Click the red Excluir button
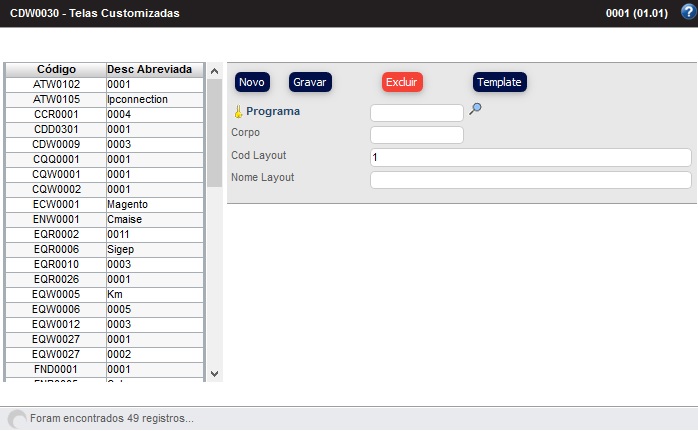Screen dimensions: 698x431 click(402, 82)
